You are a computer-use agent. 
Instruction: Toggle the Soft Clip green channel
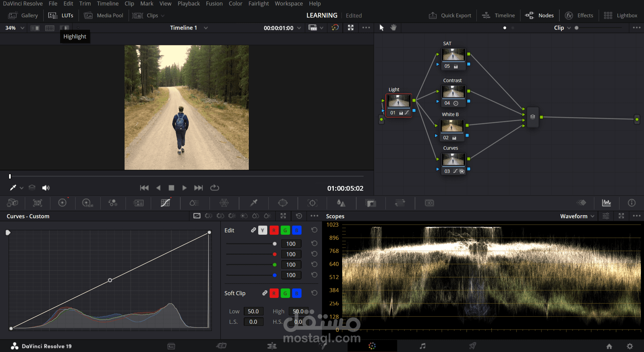pos(285,293)
